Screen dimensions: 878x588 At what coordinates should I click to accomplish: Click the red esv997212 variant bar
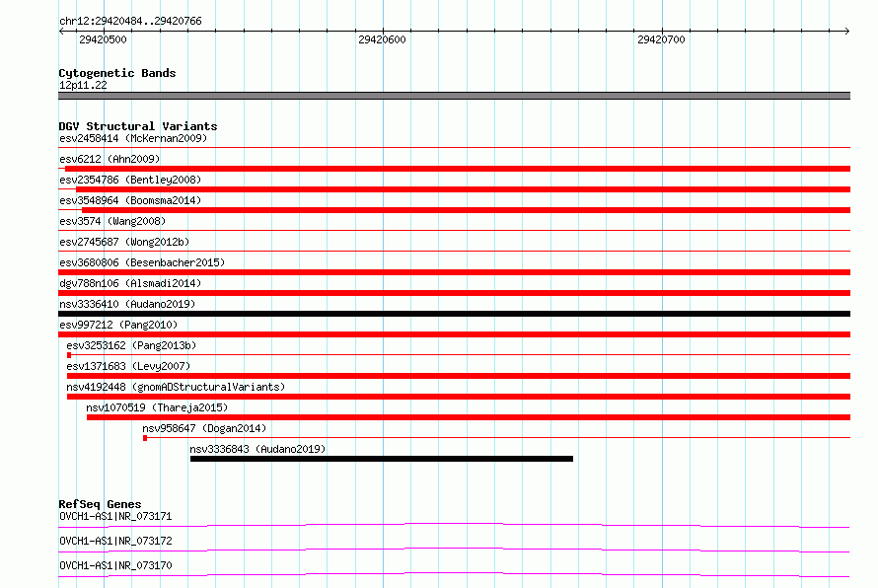tap(454, 334)
